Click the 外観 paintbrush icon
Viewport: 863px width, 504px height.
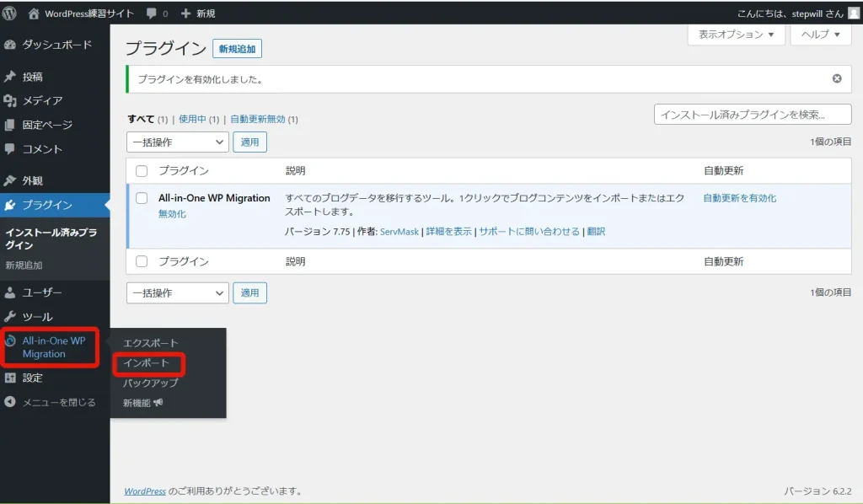[10, 180]
